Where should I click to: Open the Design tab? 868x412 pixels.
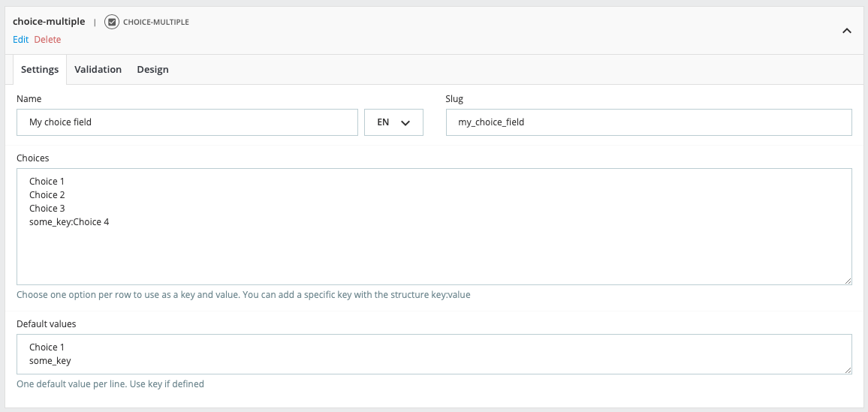tap(152, 70)
